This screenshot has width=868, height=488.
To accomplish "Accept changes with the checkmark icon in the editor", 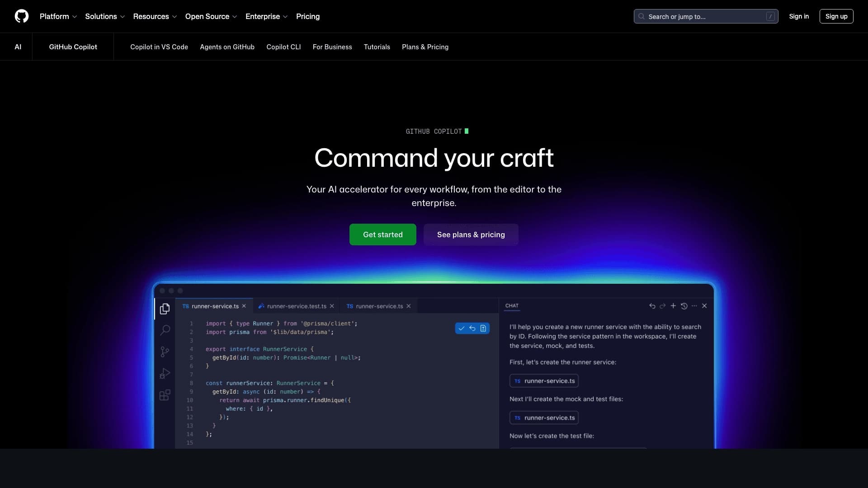I will [462, 328].
